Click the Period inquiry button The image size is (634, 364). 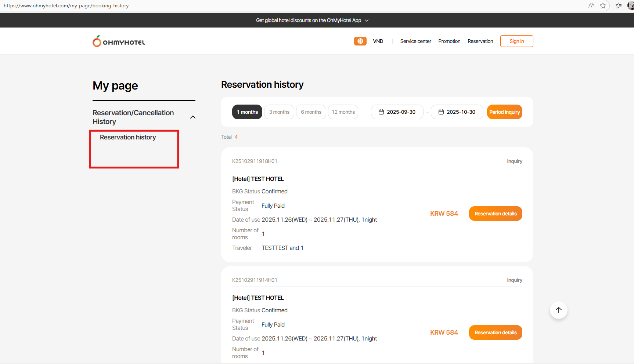504,112
